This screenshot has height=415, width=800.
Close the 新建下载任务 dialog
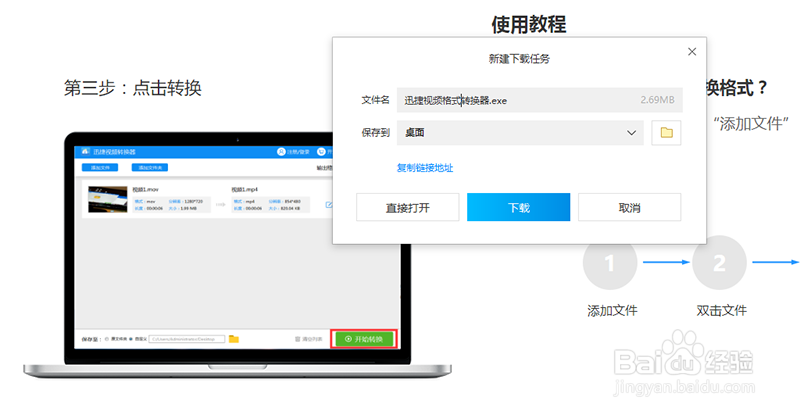[692, 52]
